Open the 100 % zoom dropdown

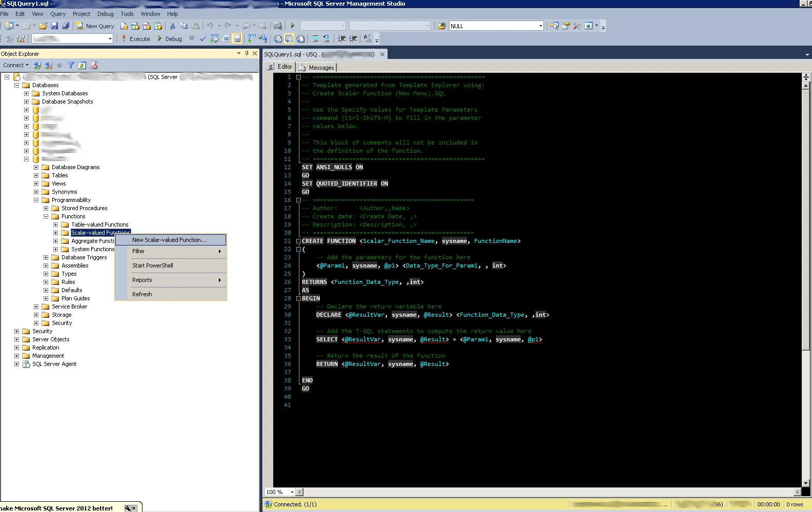click(292, 492)
